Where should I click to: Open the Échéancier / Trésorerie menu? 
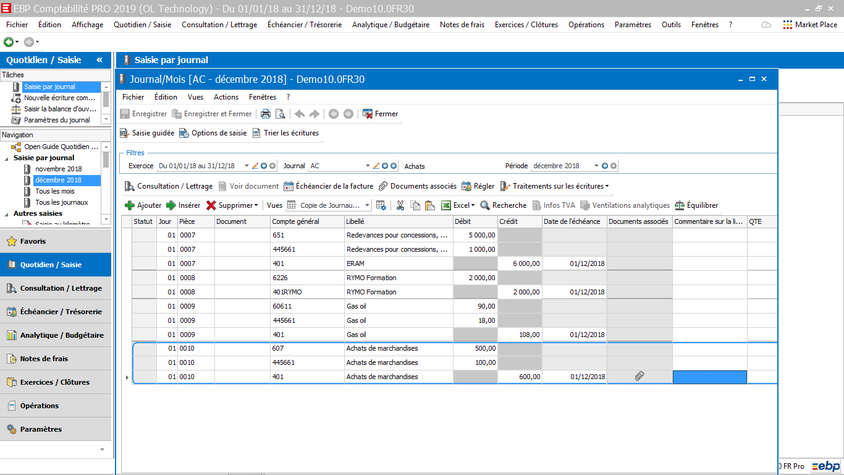tap(305, 25)
